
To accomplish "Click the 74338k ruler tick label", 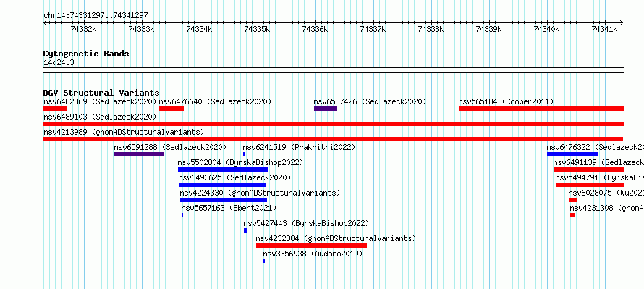I will click(x=431, y=29).
